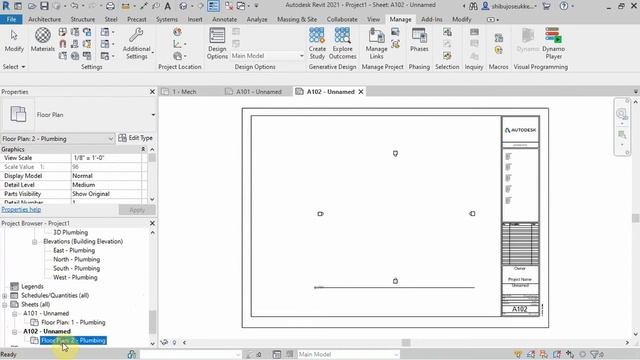Switch to the Annotate ribbon tab

224,19
